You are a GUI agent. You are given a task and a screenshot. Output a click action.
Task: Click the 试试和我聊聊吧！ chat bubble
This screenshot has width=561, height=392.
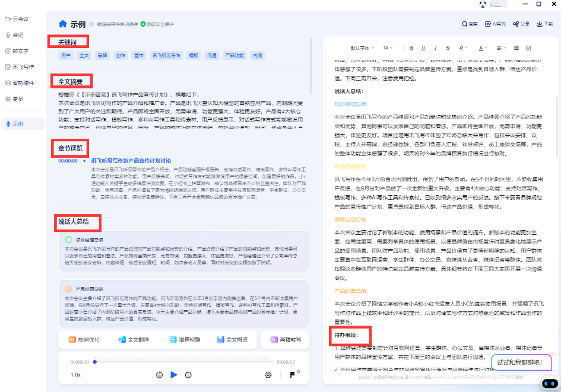(521, 362)
